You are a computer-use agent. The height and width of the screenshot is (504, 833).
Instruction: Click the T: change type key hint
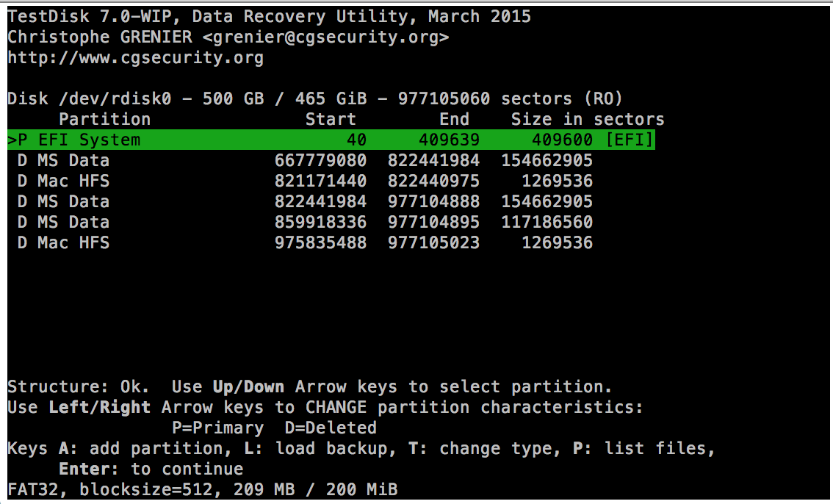(x=485, y=449)
